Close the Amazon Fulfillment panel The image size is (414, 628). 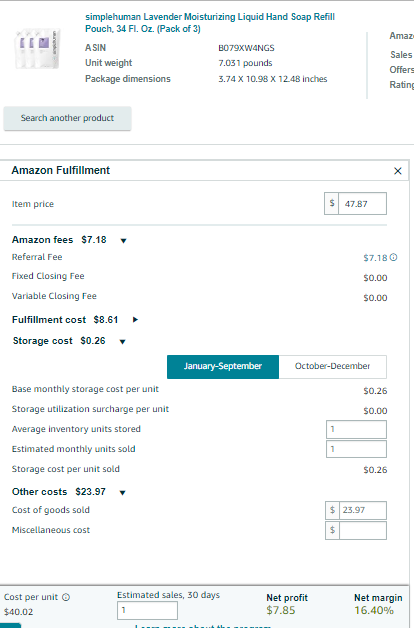(x=398, y=171)
